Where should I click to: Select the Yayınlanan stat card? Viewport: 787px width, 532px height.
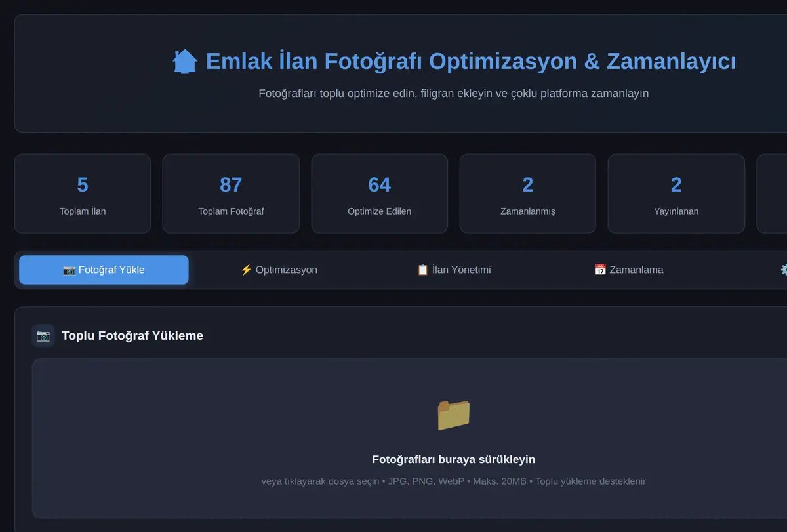click(676, 194)
